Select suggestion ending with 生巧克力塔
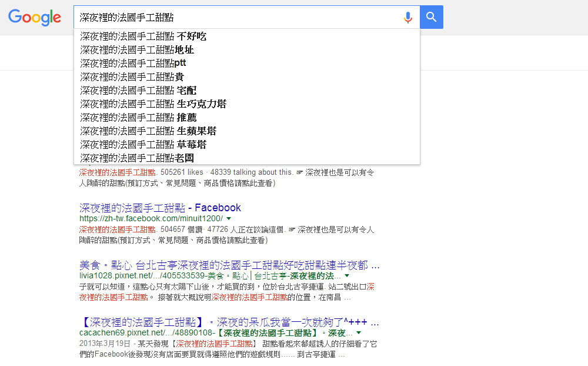Screen dimensions: 588x366 [247, 104]
